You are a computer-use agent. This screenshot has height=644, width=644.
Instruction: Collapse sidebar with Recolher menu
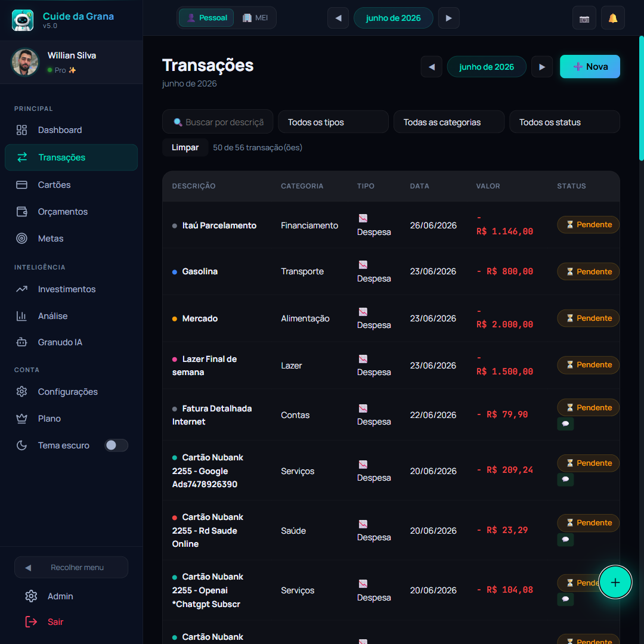click(71, 567)
